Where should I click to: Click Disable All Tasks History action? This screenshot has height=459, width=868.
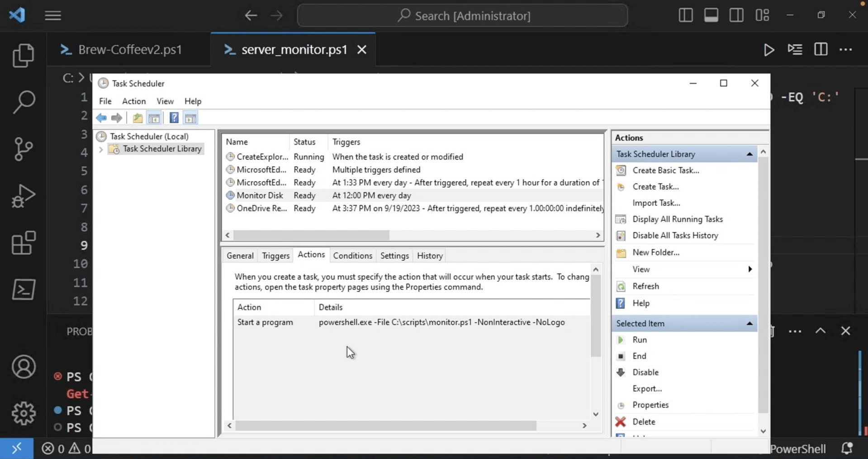click(x=675, y=236)
